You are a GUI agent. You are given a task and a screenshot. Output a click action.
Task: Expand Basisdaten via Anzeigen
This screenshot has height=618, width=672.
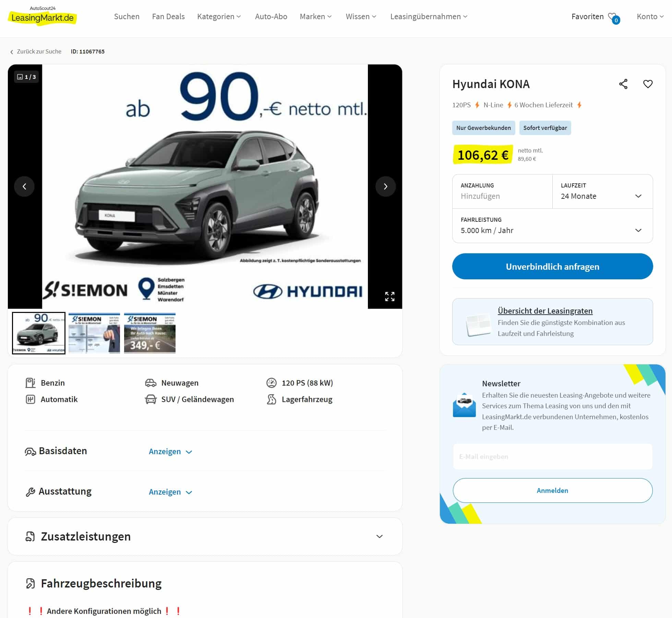click(x=170, y=451)
